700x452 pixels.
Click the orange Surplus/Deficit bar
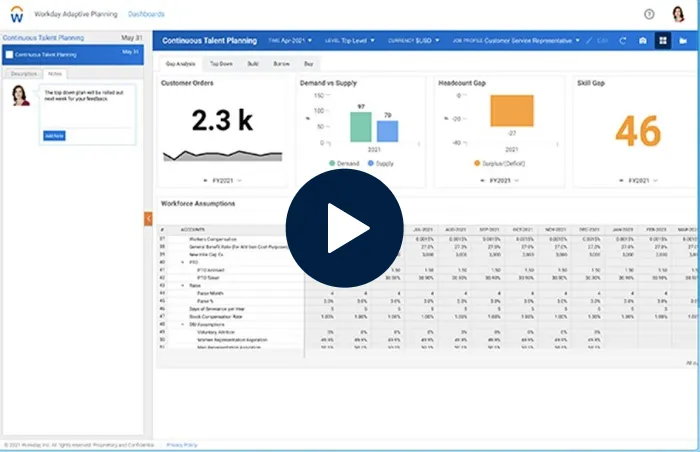(x=512, y=111)
